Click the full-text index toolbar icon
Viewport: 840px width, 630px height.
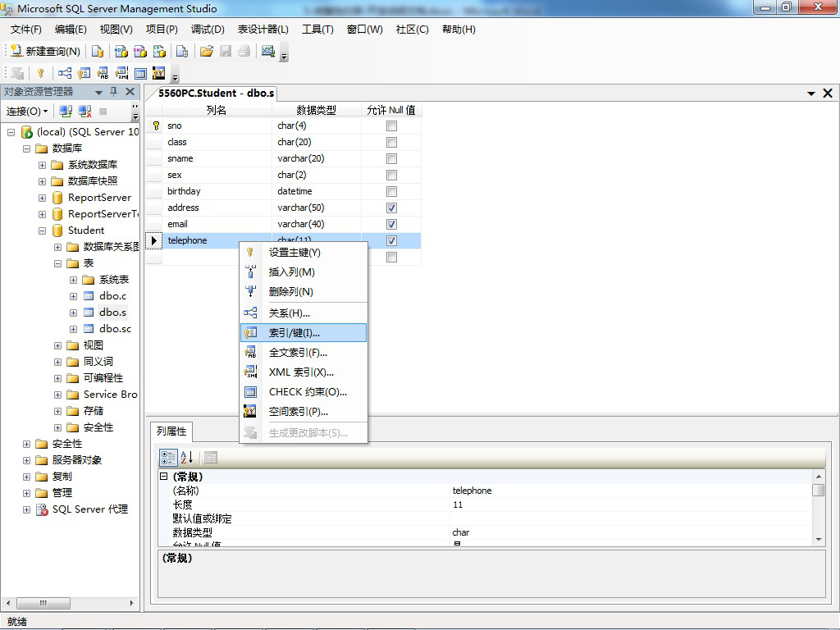[x=103, y=73]
